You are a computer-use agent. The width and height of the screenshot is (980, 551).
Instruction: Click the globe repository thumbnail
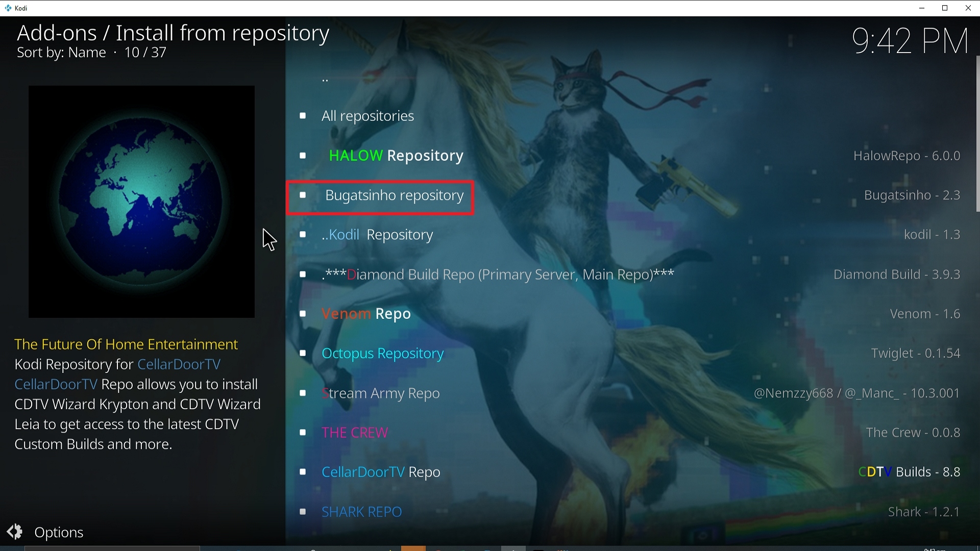(x=141, y=202)
